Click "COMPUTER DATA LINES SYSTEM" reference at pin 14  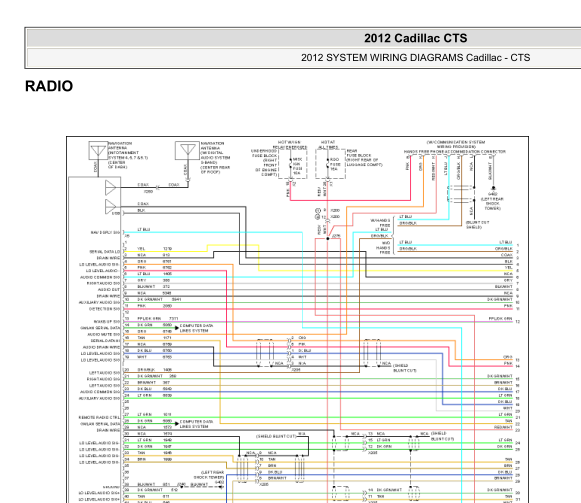click(196, 328)
